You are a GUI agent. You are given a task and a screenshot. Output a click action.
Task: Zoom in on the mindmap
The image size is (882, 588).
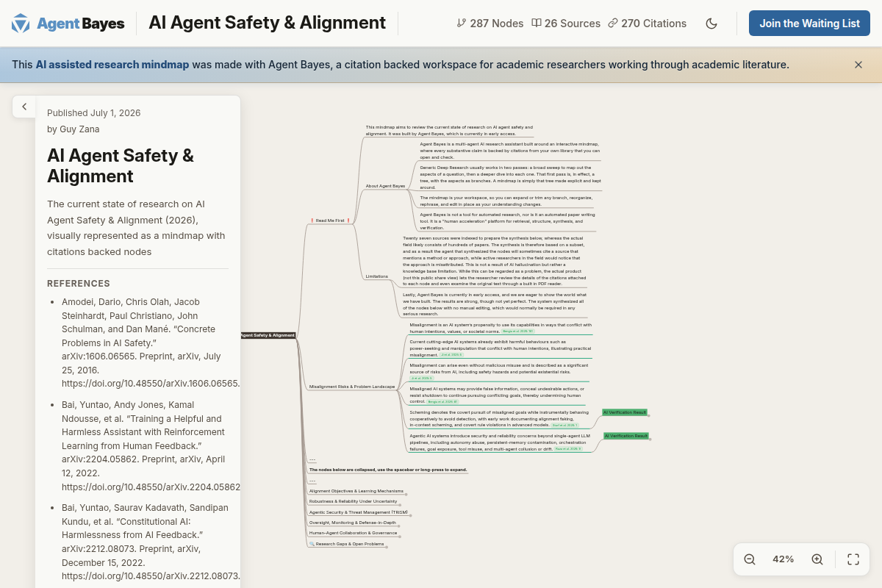point(817,559)
